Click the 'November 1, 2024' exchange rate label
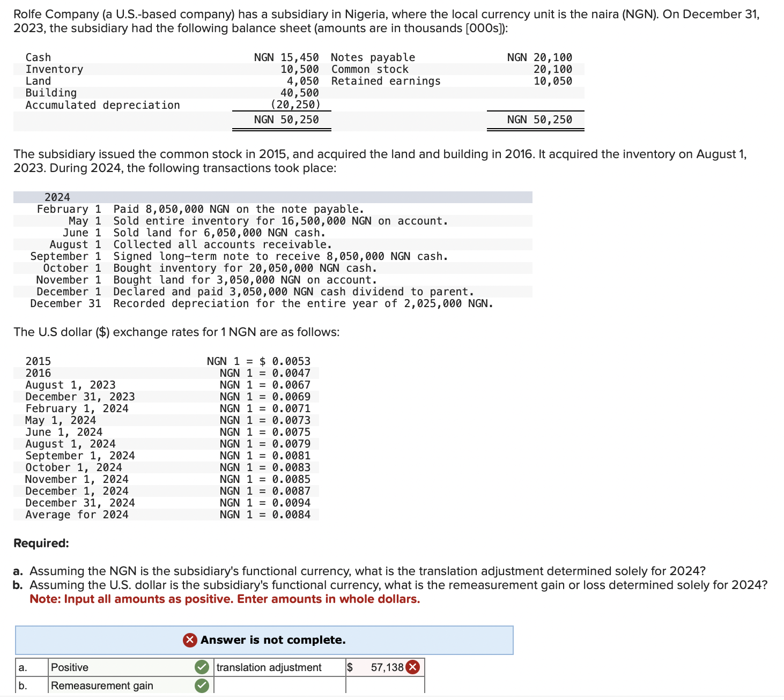This screenshot has width=784, height=700. (x=77, y=479)
